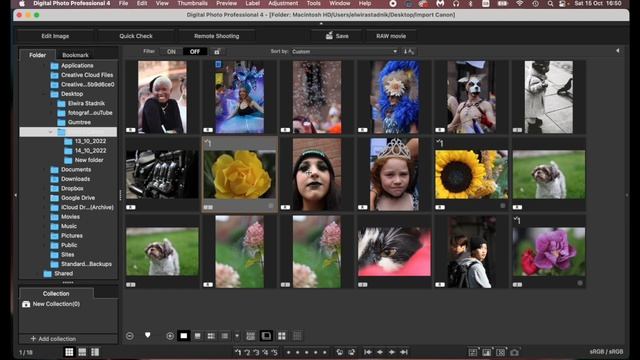
Task: Open macOS Spotlight search icon
Action: tap(550, 4)
